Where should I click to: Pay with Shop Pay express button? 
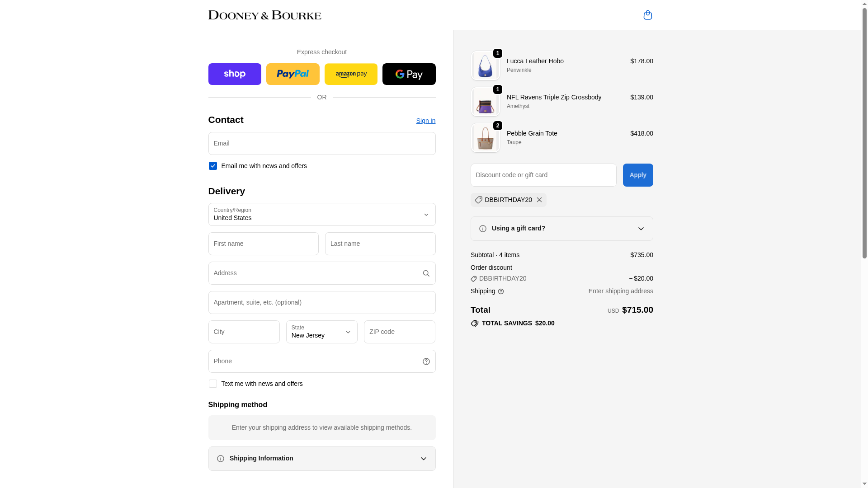[x=235, y=74]
